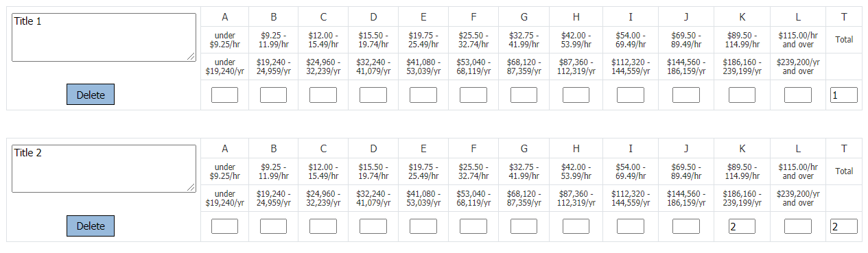Select column G input for Title 2

[524, 226]
